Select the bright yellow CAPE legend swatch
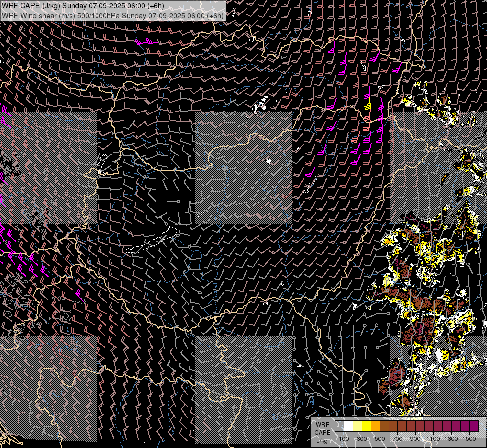 [367, 426]
